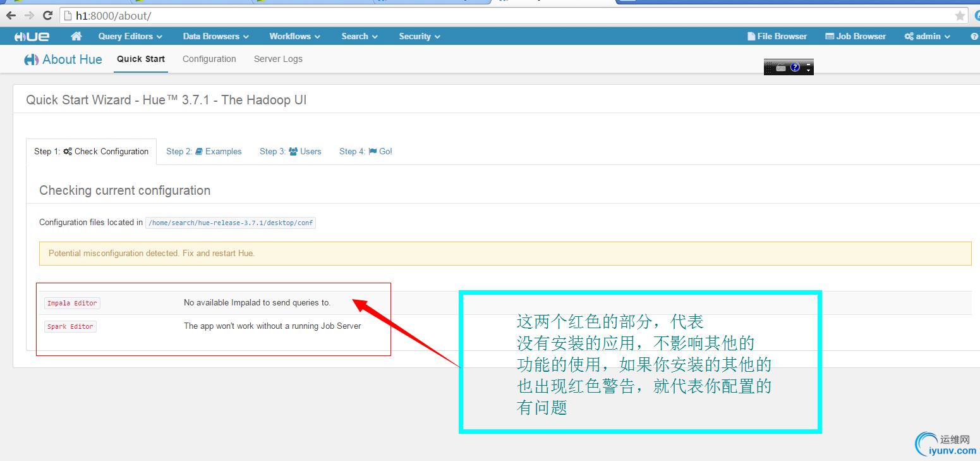The image size is (980, 461).
Task: Open the Data Browsers dropdown
Action: click(x=216, y=36)
